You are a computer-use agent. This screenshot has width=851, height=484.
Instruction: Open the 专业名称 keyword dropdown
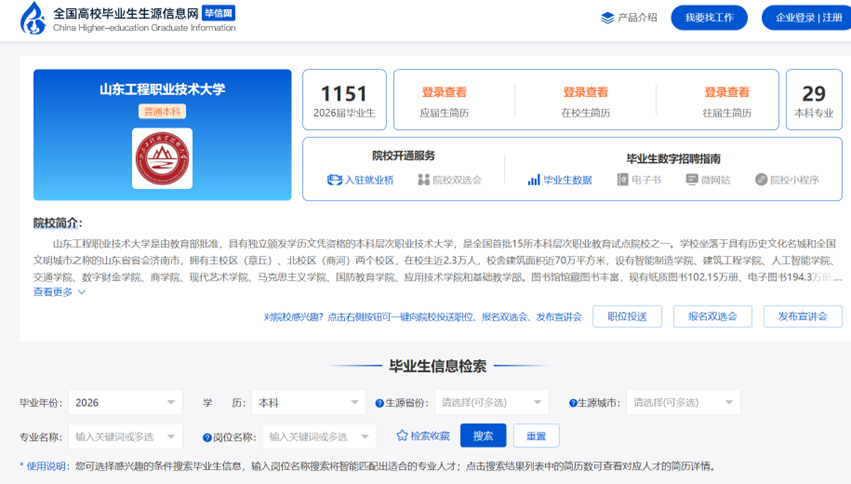[125, 437]
